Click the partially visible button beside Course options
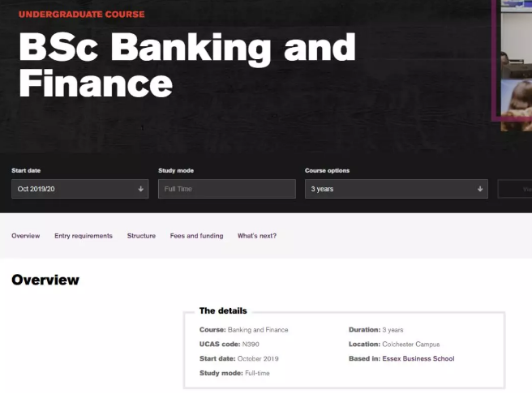The image size is (532, 398). click(x=515, y=189)
